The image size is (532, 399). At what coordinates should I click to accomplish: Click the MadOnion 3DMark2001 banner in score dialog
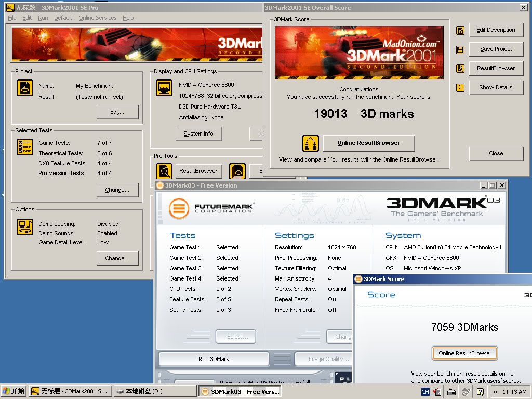click(x=359, y=52)
